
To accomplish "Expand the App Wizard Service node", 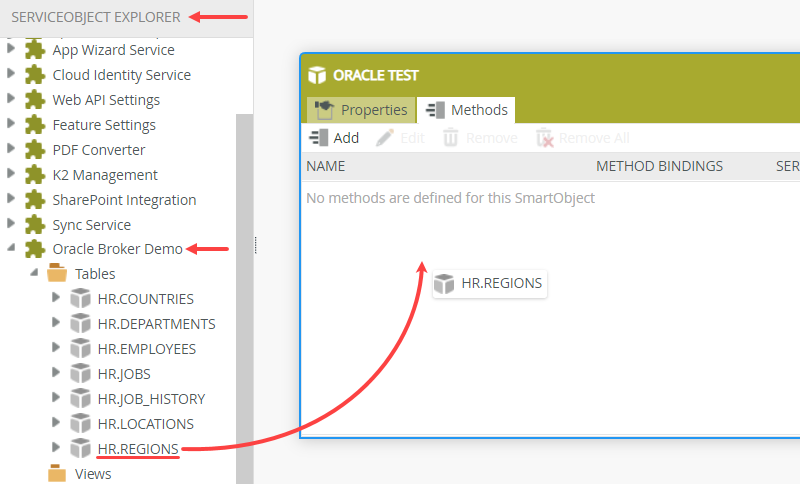I will (x=11, y=48).
